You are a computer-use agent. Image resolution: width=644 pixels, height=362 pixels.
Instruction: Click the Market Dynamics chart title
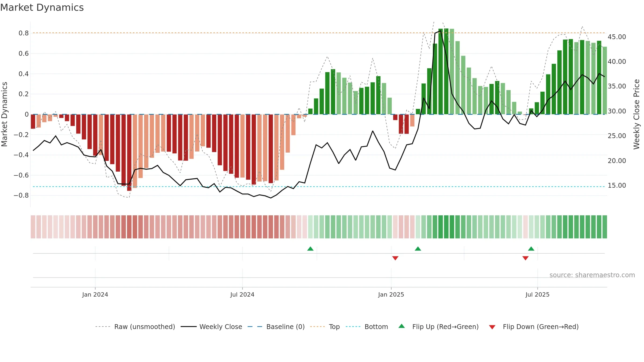pos(42,8)
